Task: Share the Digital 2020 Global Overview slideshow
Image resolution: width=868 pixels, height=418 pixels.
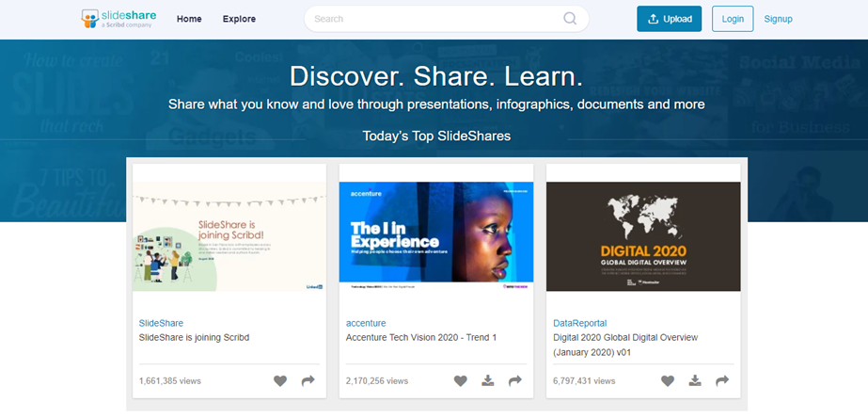Action: (x=721, y=381)
